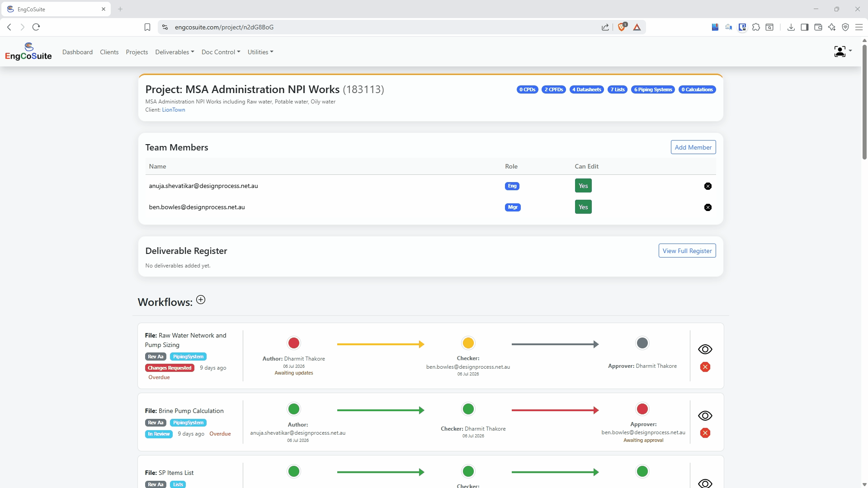
Task: Toggle browser sidebar panel
Action: 805,27
